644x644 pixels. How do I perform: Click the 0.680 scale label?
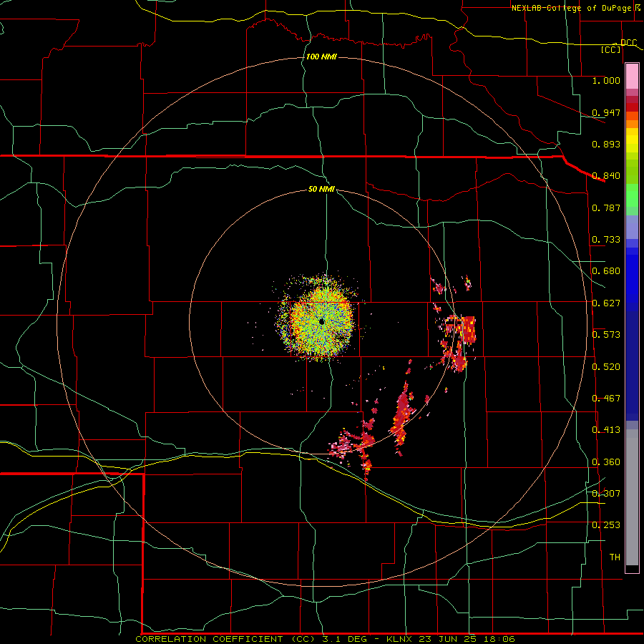606,270
